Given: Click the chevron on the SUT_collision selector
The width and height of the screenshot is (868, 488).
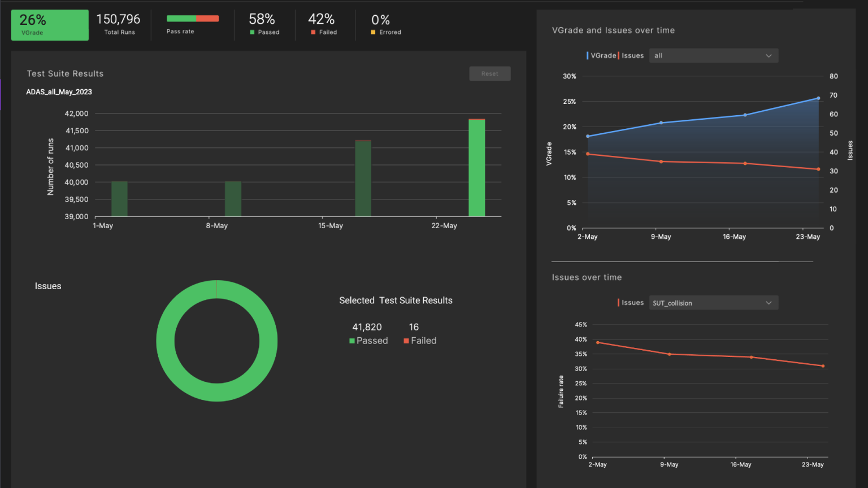Looking at the screenshot, I should pos(769,303).
